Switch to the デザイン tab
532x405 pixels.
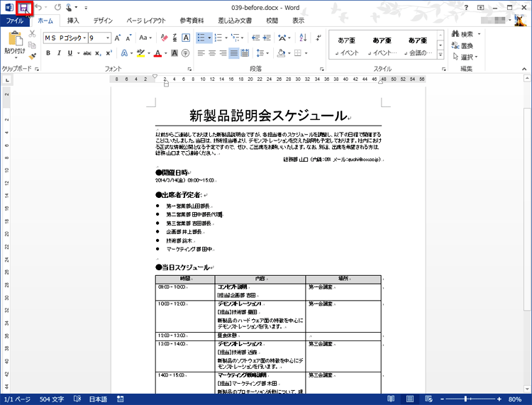point(103,21)
